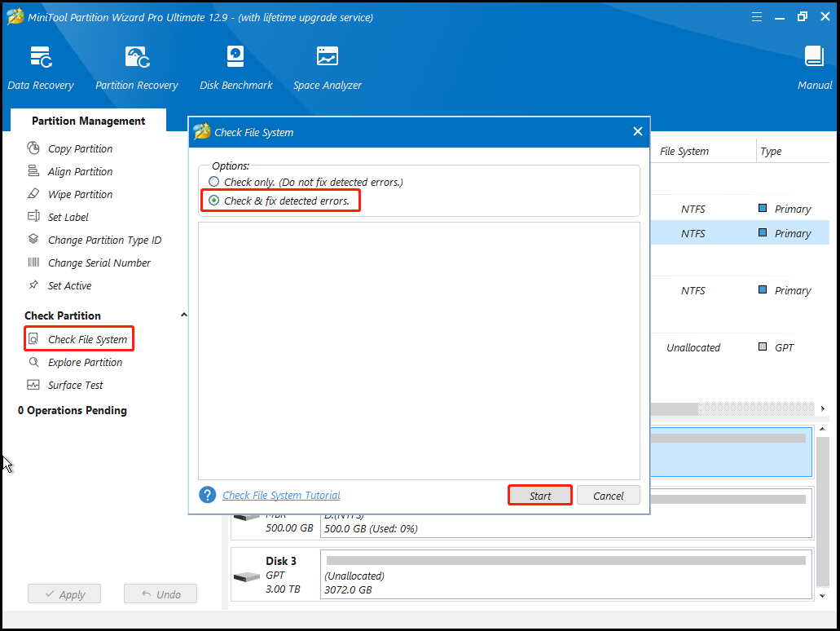Close the Check File System dialog
Image resolution: width=840 pixels, height=631 pixels.
[x=637, y=131]
